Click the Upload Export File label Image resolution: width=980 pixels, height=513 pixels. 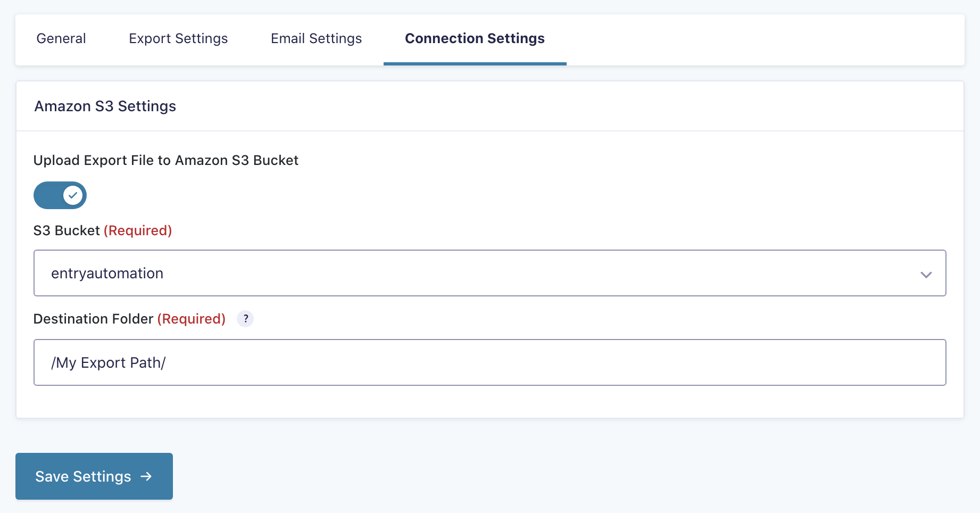point(166,160)
